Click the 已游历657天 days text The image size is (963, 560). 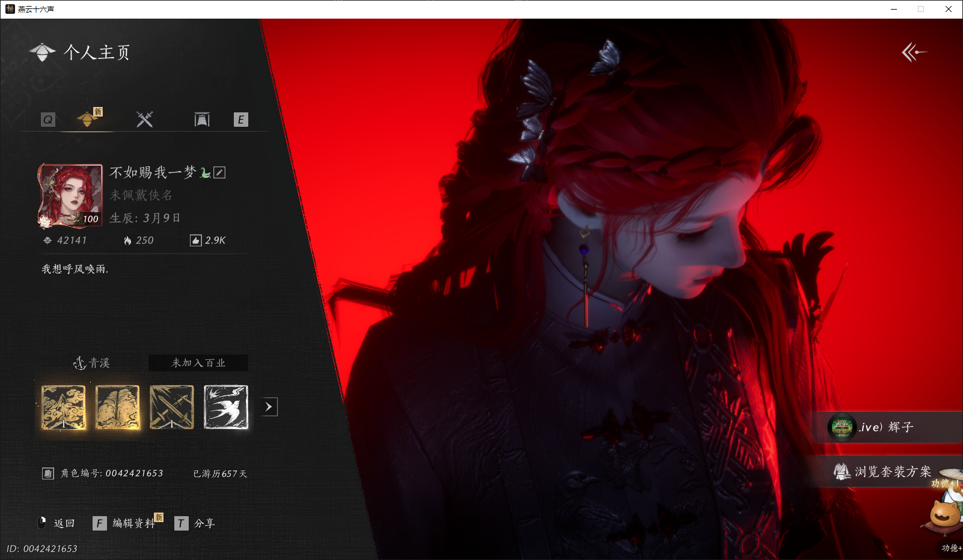coord(220,474)
